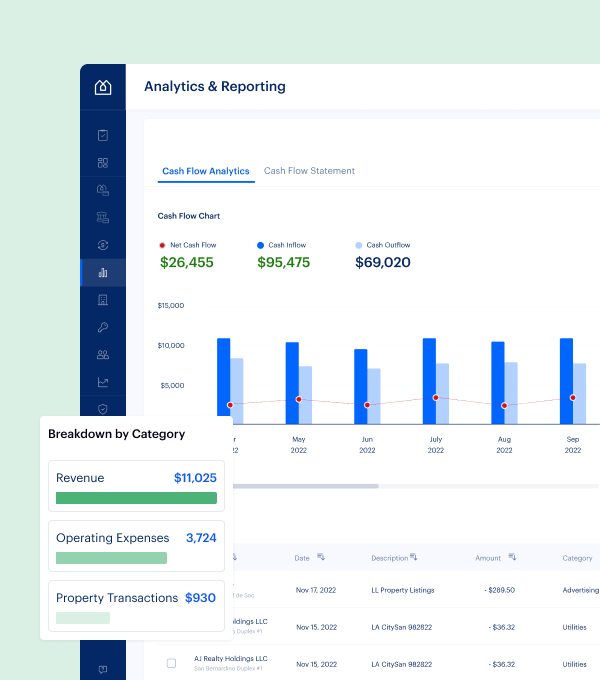Sort table by Description column icon

(x=414, y=557)
